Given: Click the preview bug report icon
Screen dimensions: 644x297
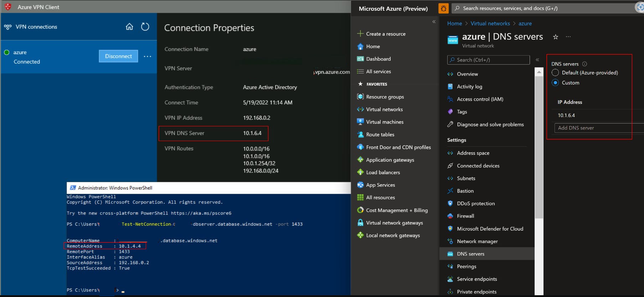Looking at the screenshot, I should (443, 9).
